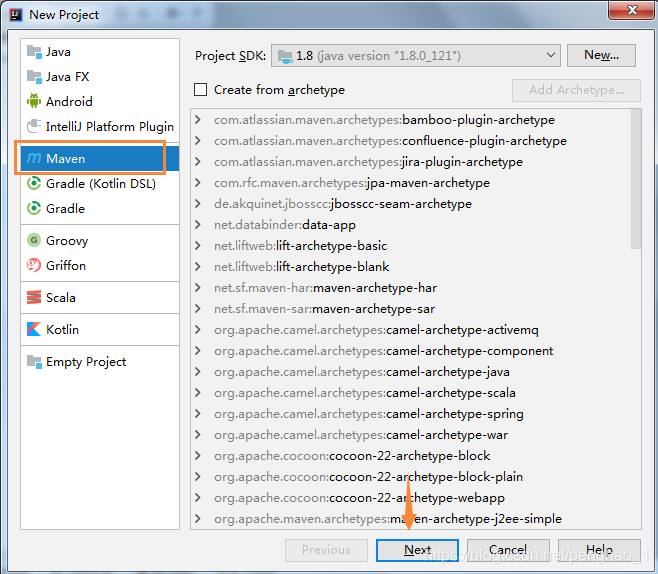The height and width of the screenshot is (574, 658).
Task: Expand the camel-archetype-component node
Action: [198, 350]
